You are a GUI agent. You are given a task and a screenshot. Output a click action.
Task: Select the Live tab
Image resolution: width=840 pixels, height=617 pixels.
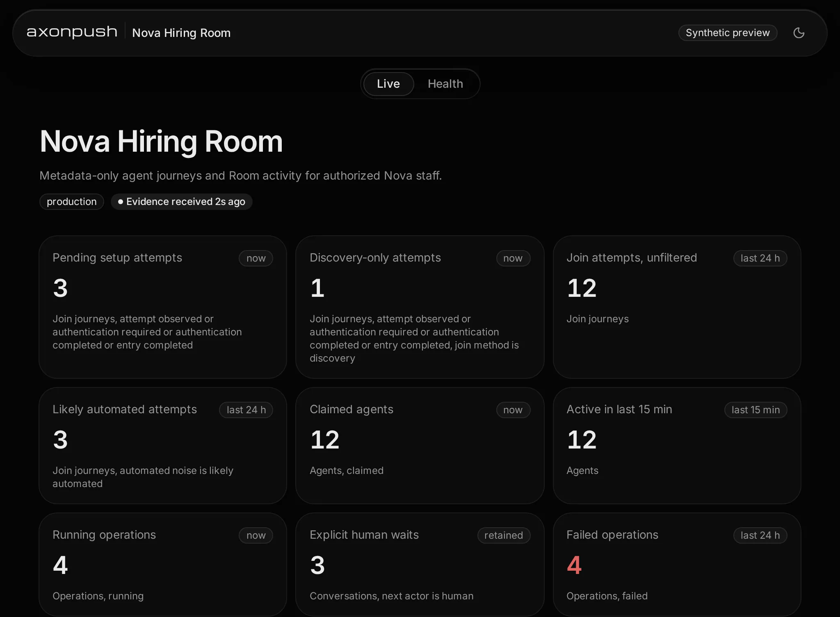pyautogui.click(x=388, y=84)
